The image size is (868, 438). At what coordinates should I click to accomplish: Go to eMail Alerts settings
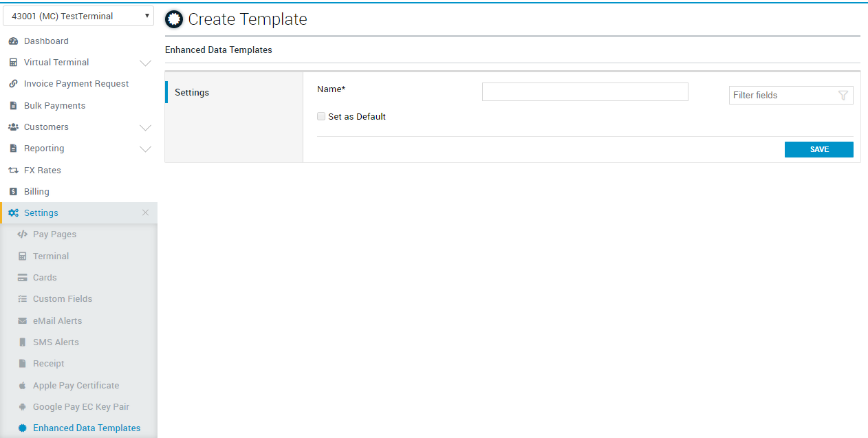click(57, 321)
